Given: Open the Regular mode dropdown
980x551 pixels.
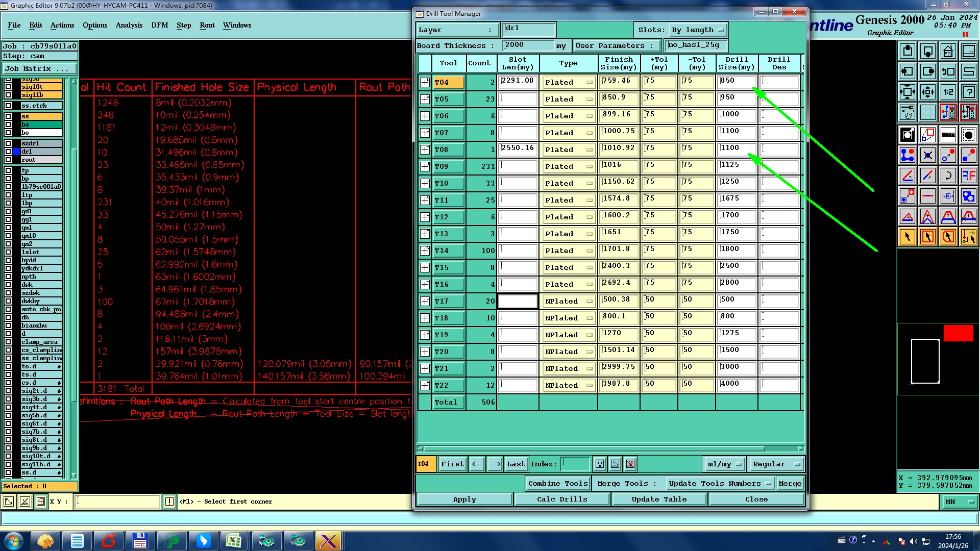Looking at the screenshot, I should coord(776,464).
